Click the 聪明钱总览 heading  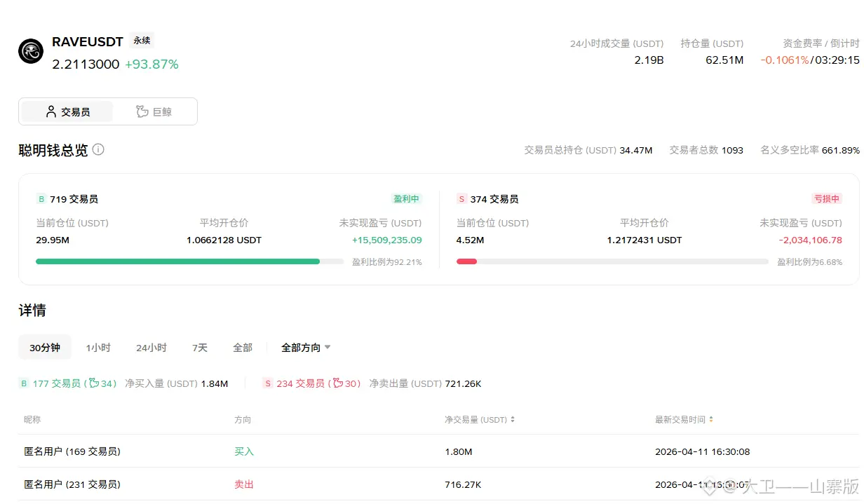click(53, 150)
